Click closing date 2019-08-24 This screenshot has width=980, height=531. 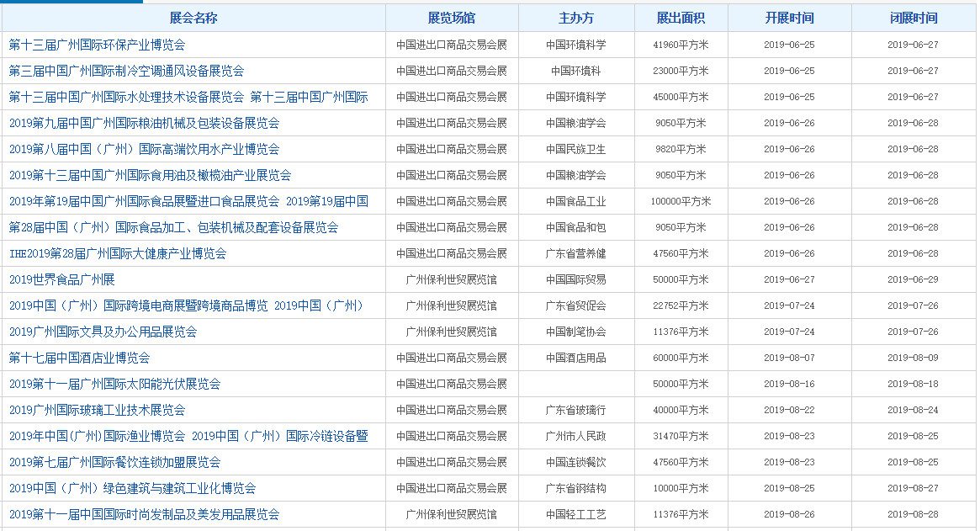tap(914, 411)
